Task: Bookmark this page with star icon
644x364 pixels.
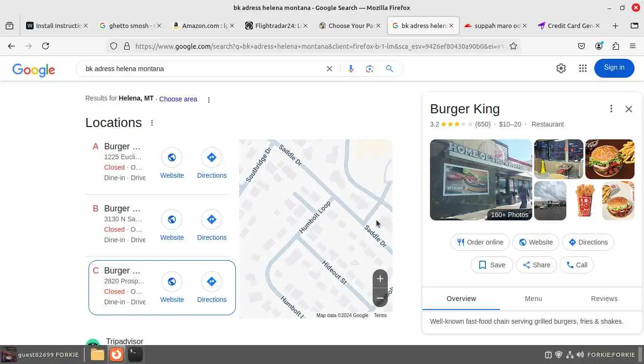Action: pyautogui.click(x=513, y=46)
